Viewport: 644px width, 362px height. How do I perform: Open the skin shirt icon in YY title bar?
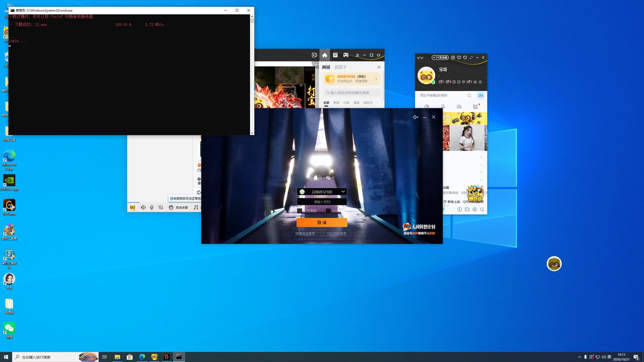point(465,58)
